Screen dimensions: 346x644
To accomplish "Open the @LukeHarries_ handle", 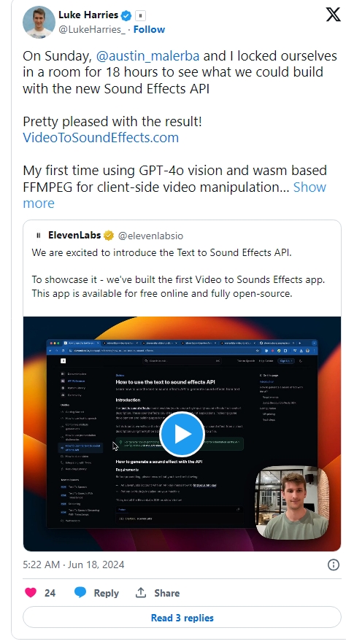I will point(92,30).
